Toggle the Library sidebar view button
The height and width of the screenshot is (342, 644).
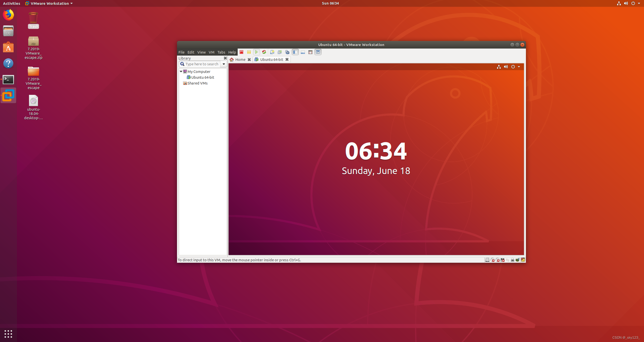click(x=295, y=52)
